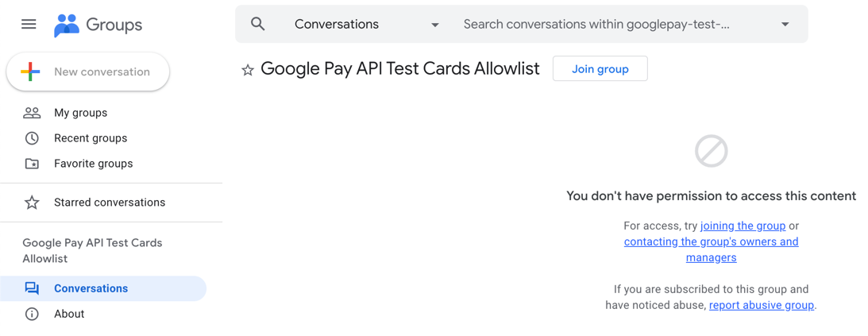Click 'contacting the group's owners and managers' link
This screenshot has width=868, height=336.
click(x=711, y=241)
